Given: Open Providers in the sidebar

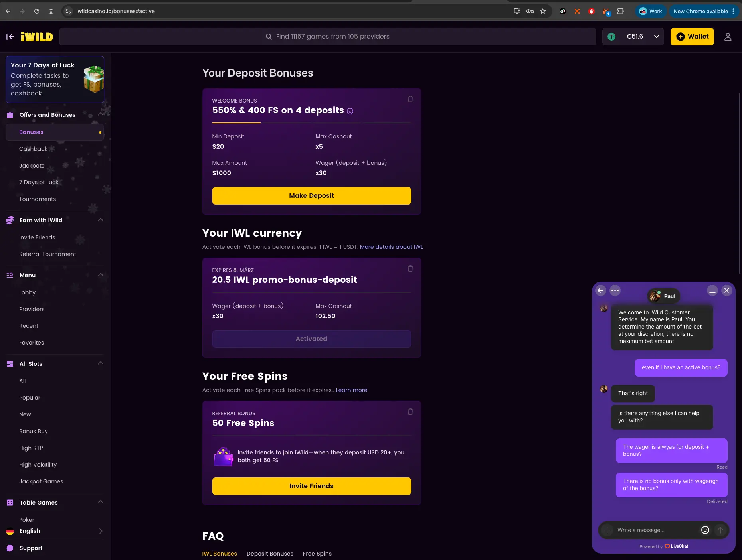Looking at the screenshot, I should coord(32,309).
